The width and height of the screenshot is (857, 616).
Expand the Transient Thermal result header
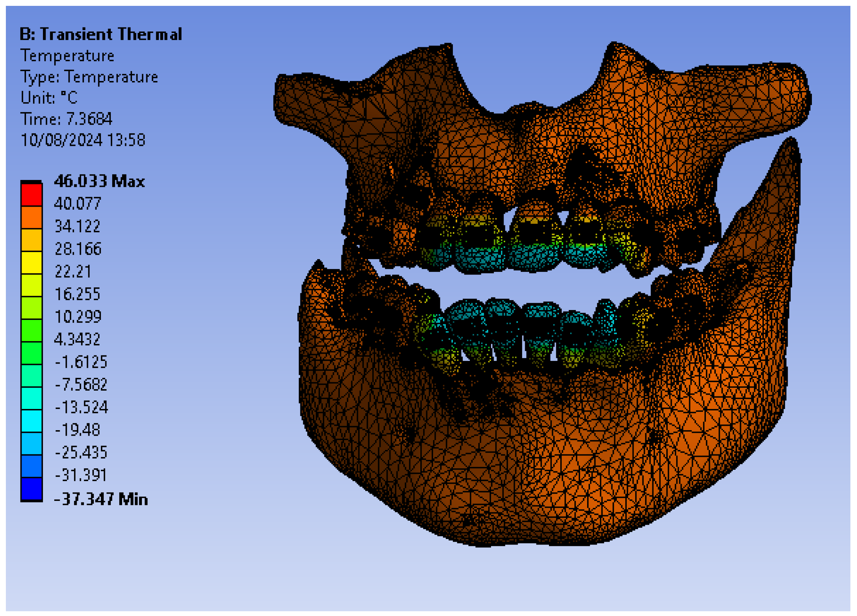pos(102,35)
